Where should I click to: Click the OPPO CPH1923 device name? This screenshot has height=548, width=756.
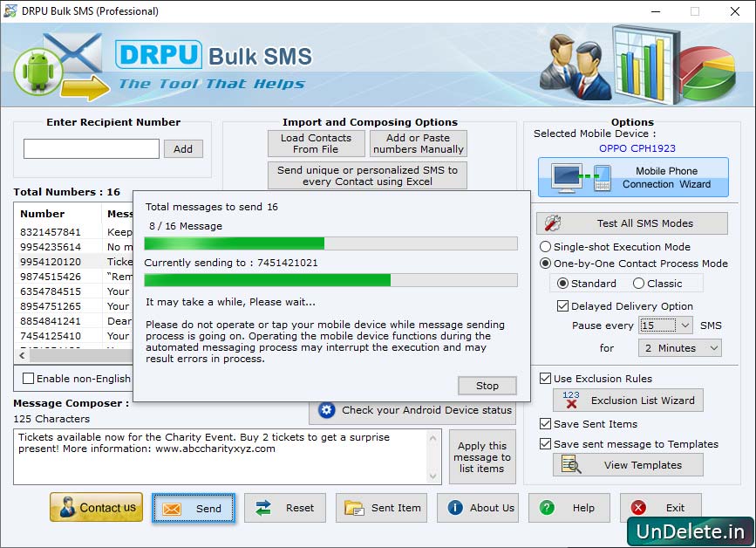click(x=637, y=148)
